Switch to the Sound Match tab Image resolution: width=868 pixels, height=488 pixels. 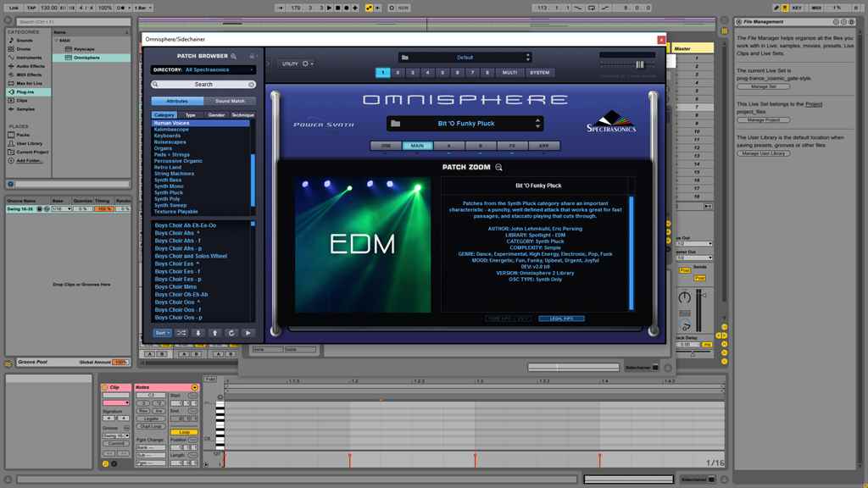point(230,102)
